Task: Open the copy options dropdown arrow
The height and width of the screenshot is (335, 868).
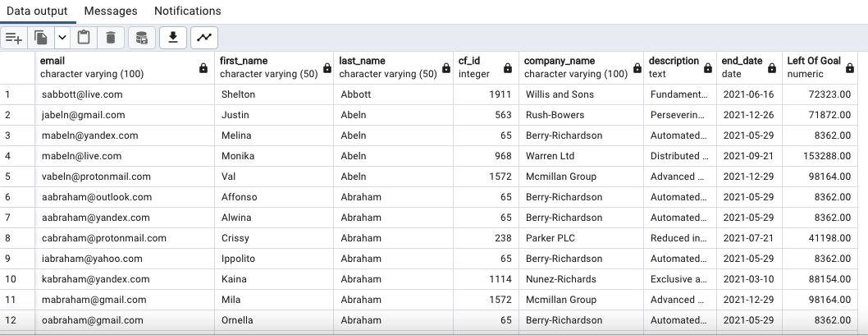Action: (x=62, y=38)
